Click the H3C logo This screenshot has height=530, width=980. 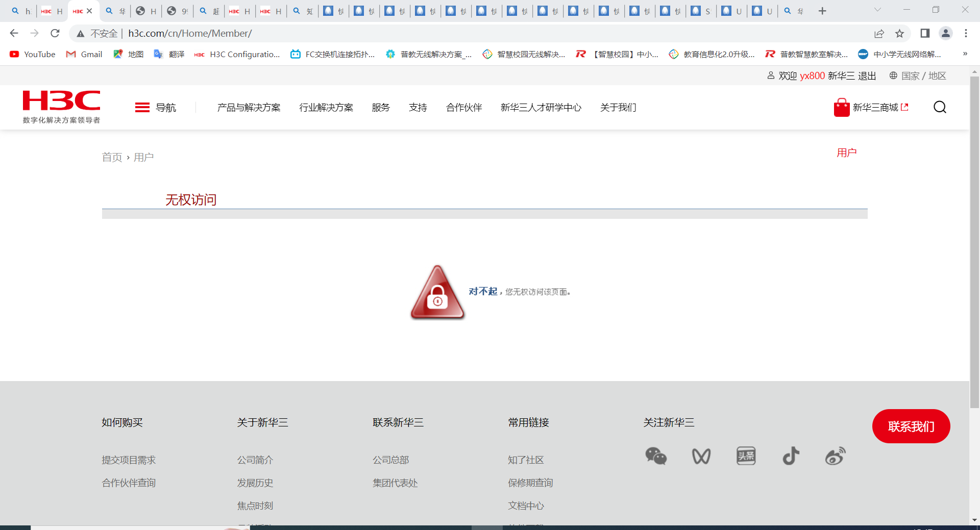[x=61, y=107]
